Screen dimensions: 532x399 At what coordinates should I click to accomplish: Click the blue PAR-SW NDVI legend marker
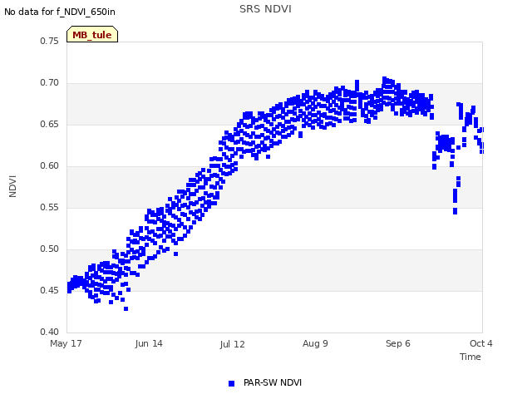click(x=231, y=383)
